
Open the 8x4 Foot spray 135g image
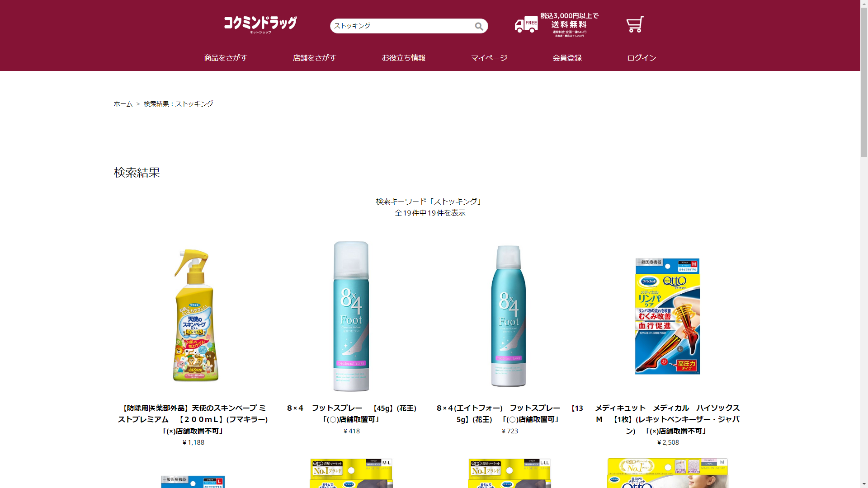[509, 316]
